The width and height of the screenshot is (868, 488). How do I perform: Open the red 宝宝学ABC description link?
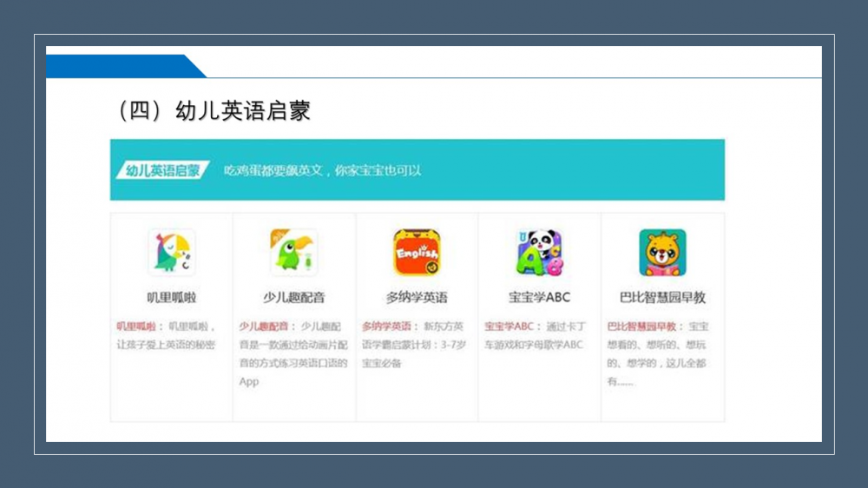(510, 326)
